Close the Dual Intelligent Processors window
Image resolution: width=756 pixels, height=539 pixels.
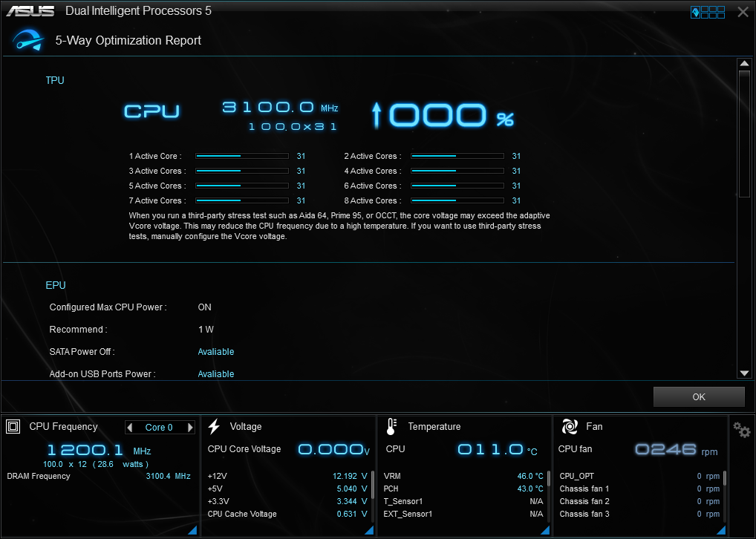tap(743, 12)
